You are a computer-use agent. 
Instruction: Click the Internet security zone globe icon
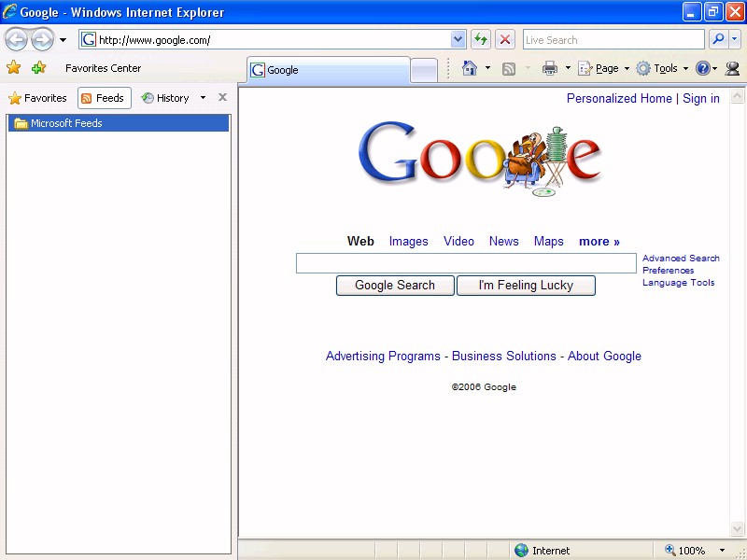tap(522, 551)
